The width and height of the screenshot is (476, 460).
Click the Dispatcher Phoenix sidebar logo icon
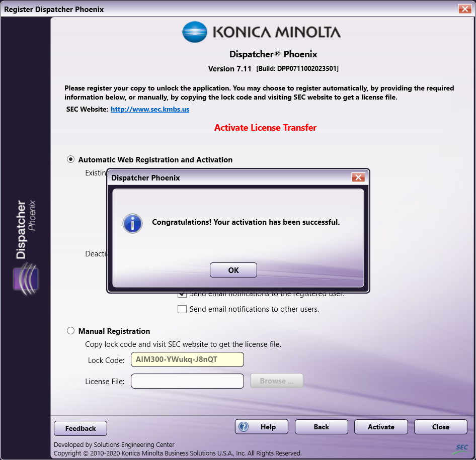(x=26, y=279)
